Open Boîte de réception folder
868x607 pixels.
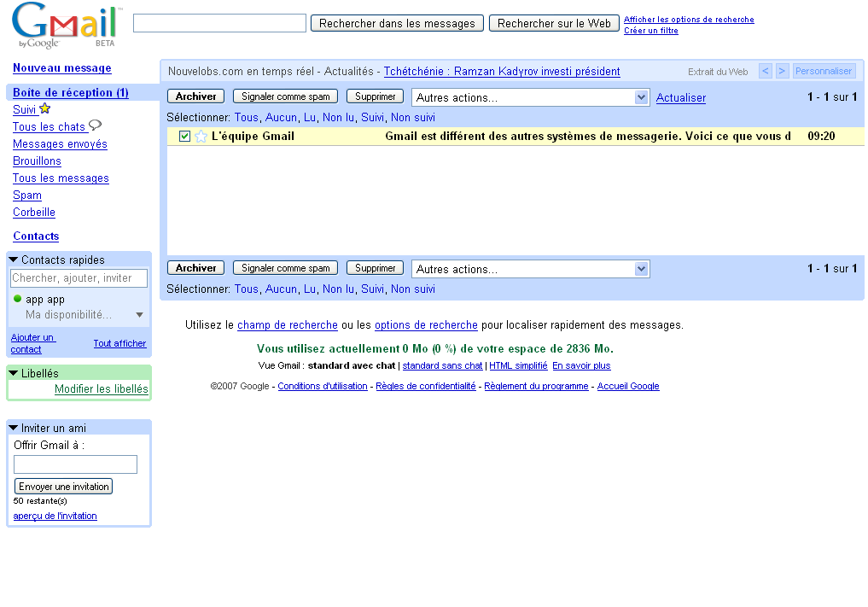pyautogui.click(x=71, y=92)
